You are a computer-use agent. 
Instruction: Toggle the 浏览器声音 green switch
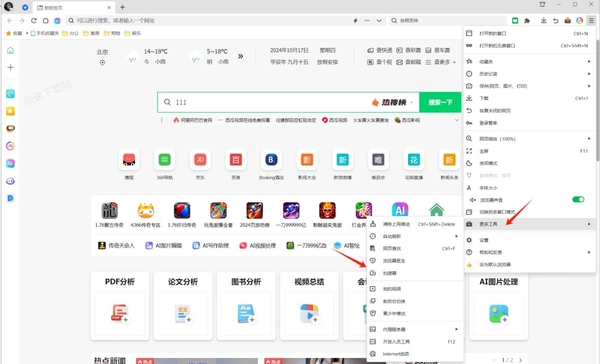[x=578, y=199]
